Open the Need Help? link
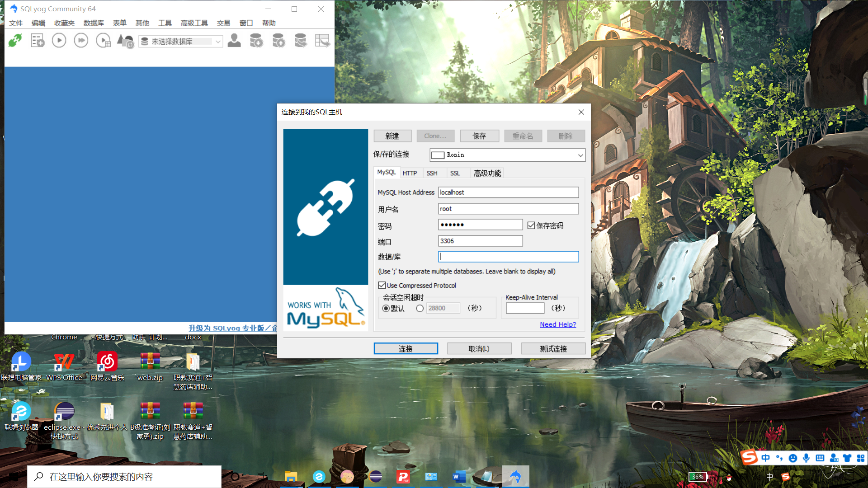 tap(557, 324)
